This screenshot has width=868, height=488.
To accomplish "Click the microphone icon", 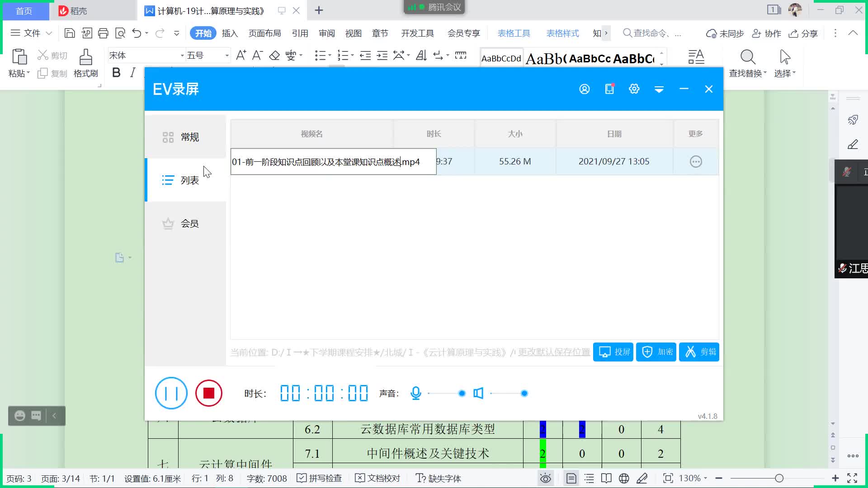I will [x=416, y=393].
